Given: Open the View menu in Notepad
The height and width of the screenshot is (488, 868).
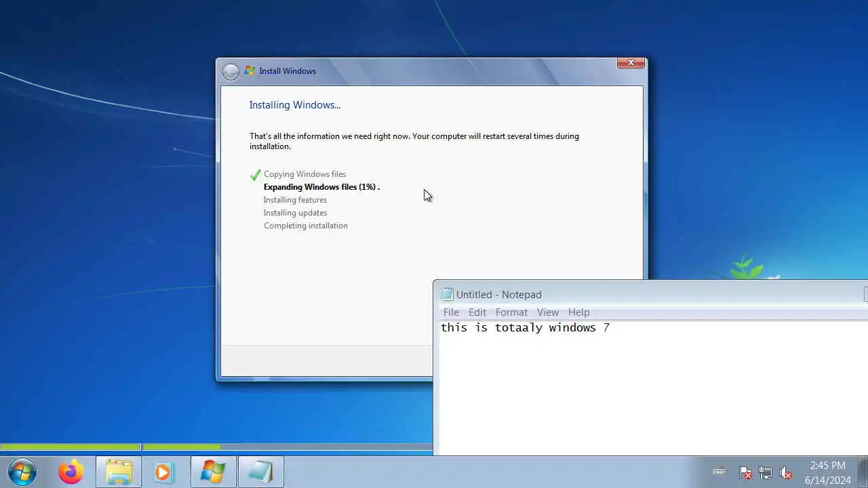Looking at the screenshot, I should [x=548, y=312].
